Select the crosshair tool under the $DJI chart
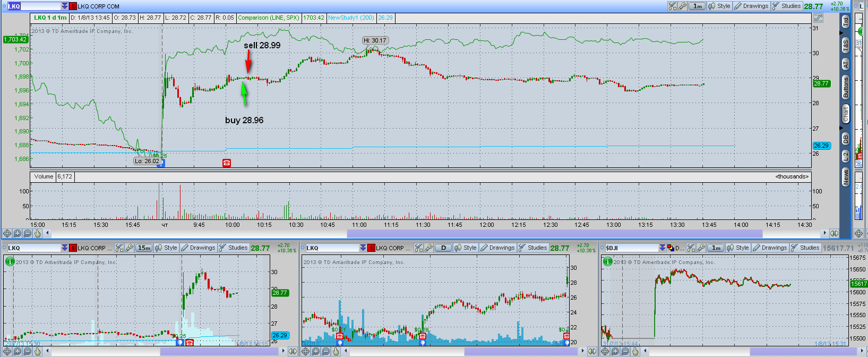 (x=605, y=351)
